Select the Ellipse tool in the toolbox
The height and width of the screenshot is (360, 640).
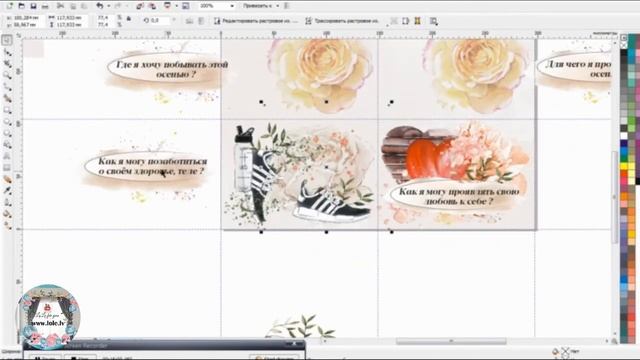tap(7, 122)
